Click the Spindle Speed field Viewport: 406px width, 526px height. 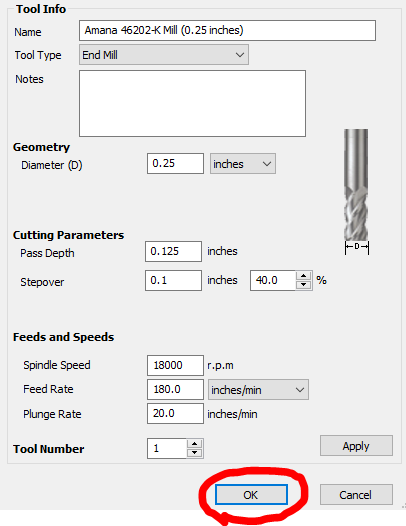(175, 365)
